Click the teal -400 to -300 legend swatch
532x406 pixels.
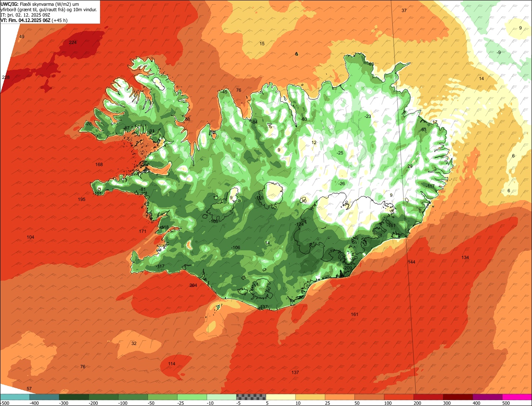click(44, 397)
